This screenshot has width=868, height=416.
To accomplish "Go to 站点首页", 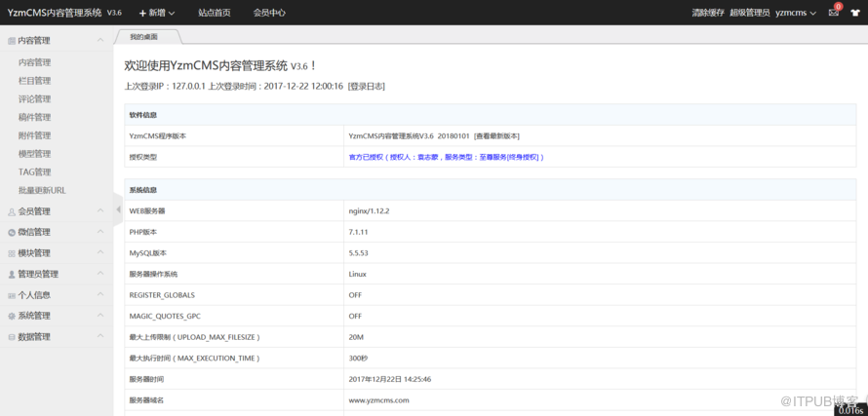I will click(x=215, y=13).
